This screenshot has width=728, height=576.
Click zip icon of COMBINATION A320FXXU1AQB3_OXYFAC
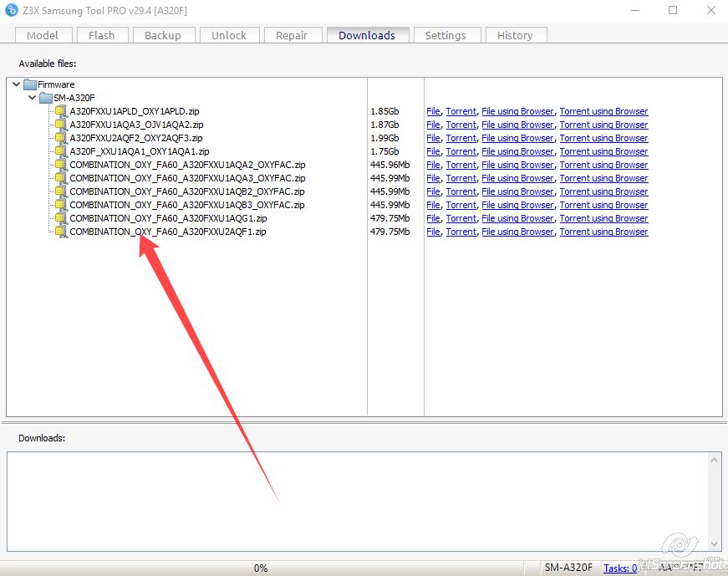click(61, 205)
